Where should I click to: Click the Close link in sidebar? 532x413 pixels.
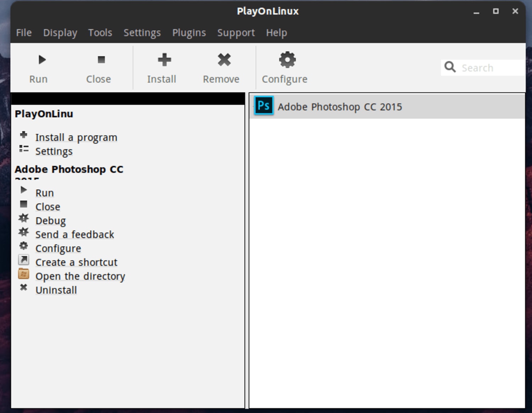pyautogui.click(x=48, y=207)
